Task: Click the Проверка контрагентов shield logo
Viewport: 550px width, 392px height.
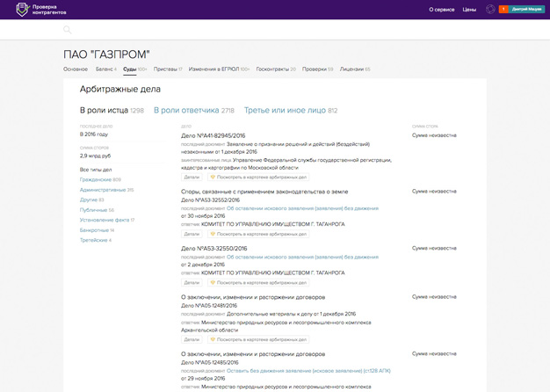Action: click(x=13, y=10)
